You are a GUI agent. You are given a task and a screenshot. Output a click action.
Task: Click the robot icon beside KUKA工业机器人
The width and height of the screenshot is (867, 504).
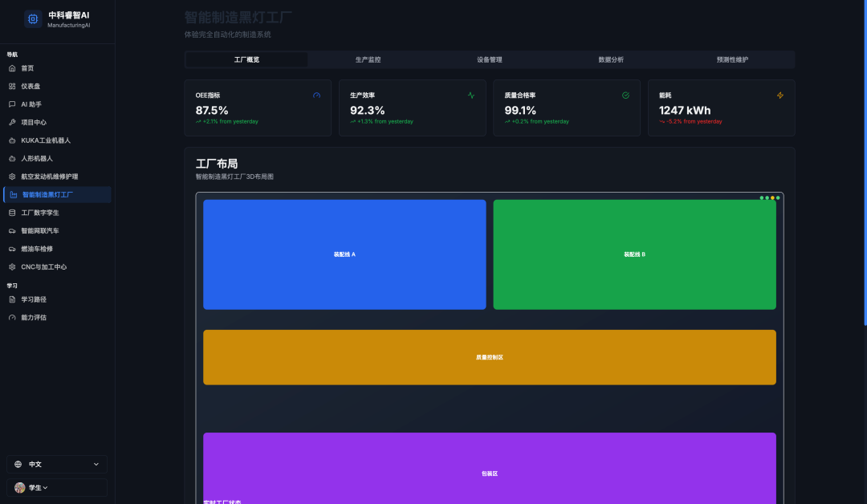point(12,140)
